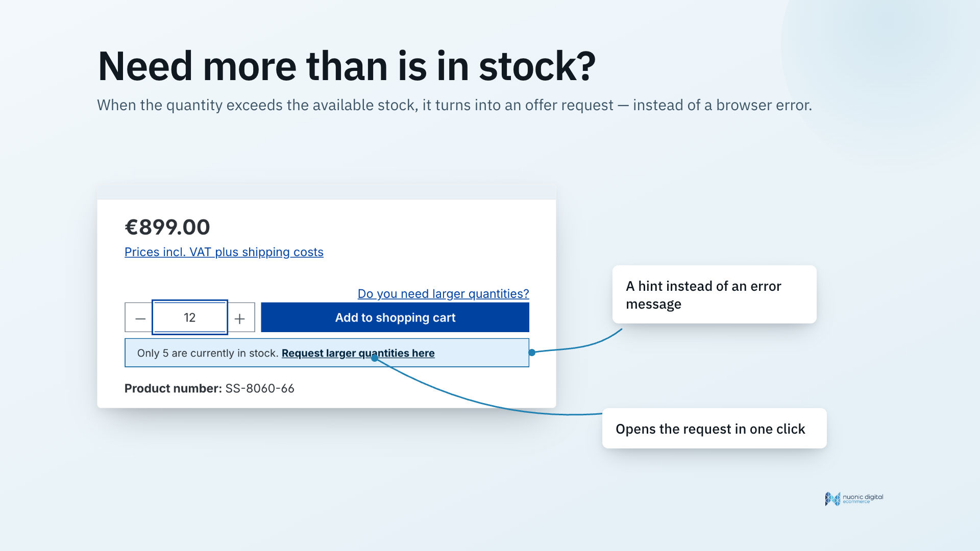The width and height of the screenshot is (980, 551).
Task: Click the product number SS-8060-66
Action: click(x=260, y=388)
